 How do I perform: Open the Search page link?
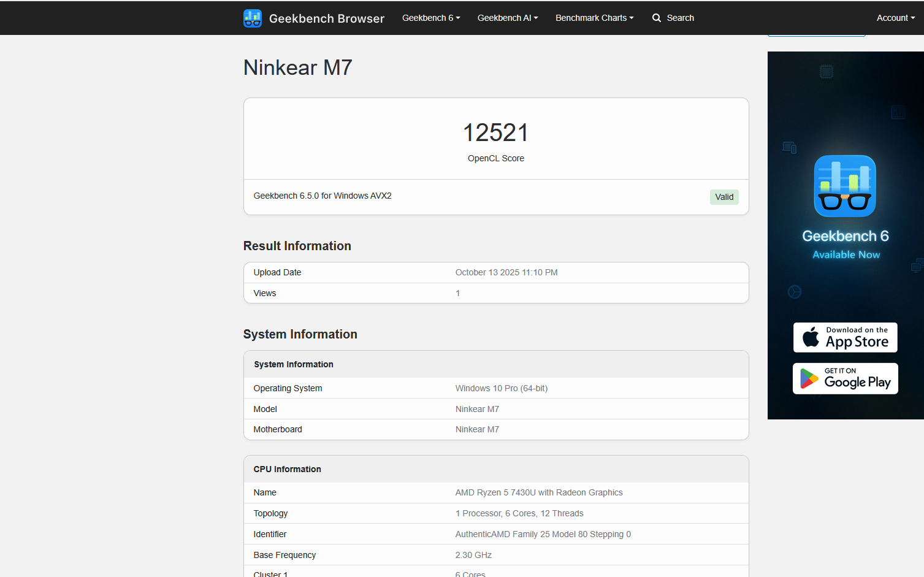point(680,18)
